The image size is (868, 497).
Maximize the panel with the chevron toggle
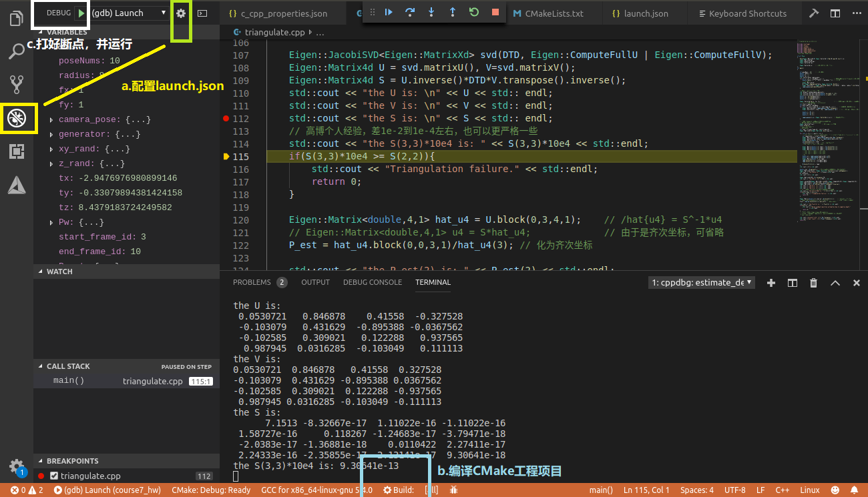tap(835, 283)
